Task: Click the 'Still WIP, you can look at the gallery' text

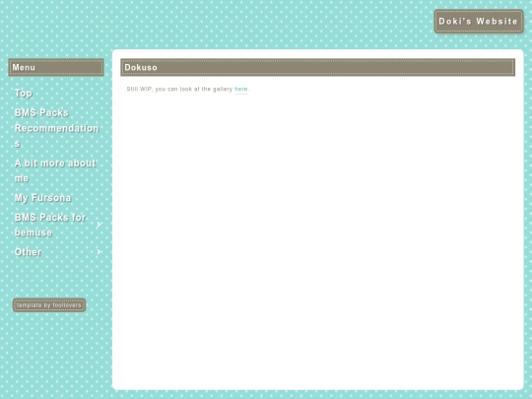Action: tap(179, 90)
